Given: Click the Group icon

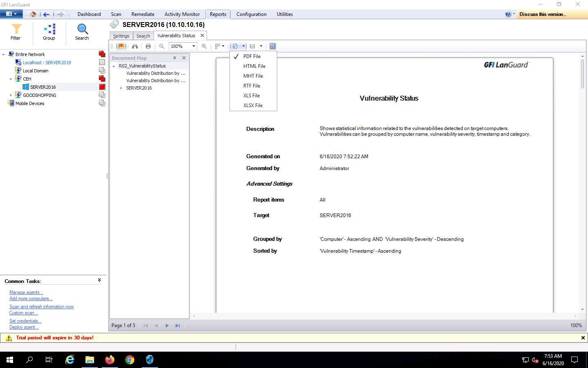Looking at the screenshot, I should click(x=49, y=29).
